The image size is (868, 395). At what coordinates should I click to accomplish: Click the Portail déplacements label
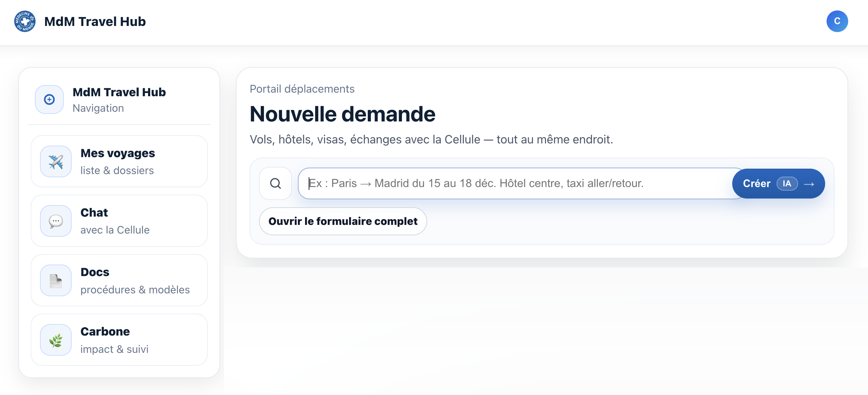click(x=302, y=89)
